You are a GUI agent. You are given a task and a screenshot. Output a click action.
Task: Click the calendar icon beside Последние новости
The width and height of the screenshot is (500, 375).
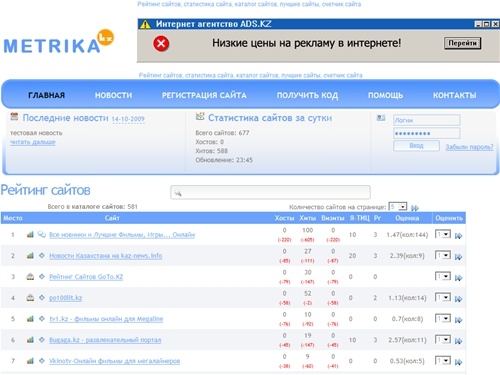click(14, 117)
